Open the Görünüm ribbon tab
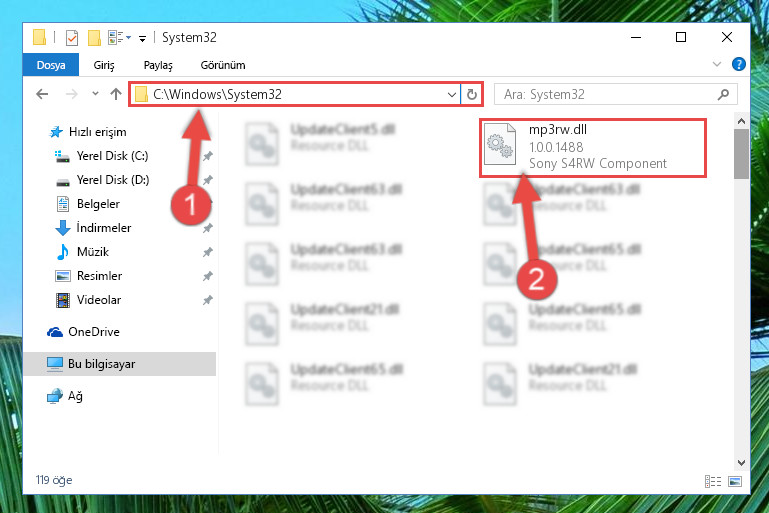 coord(223,65)
